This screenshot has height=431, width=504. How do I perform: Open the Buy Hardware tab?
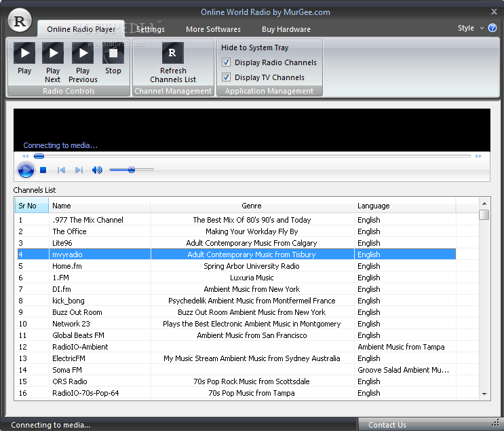(286, 29)
